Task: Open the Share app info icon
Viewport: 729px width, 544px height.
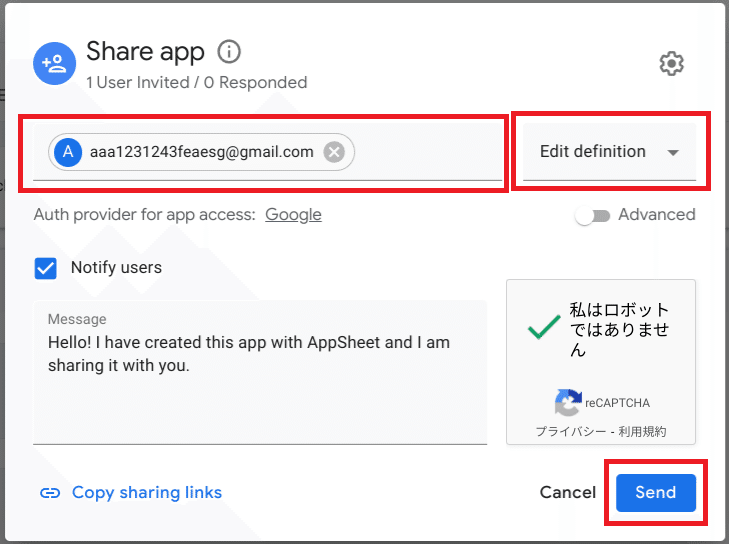Action: [229, 52]
